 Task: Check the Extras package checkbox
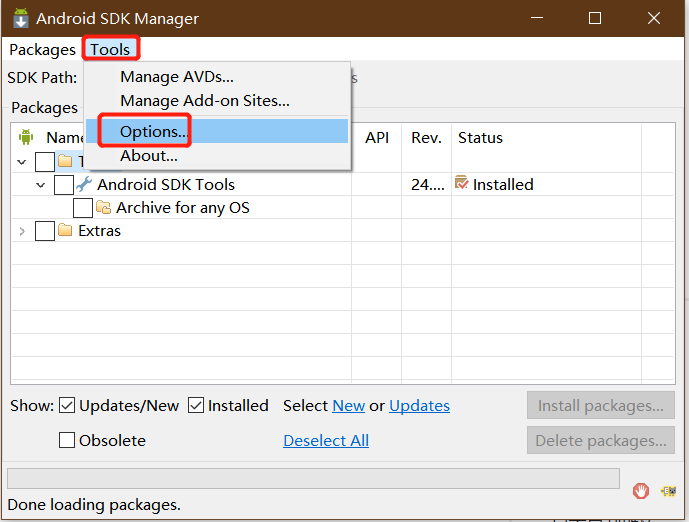coord(45,231)
